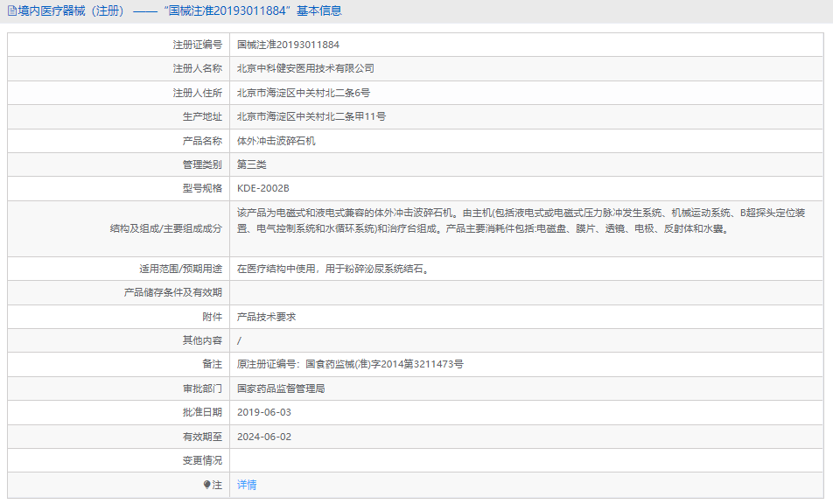
Task: Click the label 生产地址
Action: point(202,117)
